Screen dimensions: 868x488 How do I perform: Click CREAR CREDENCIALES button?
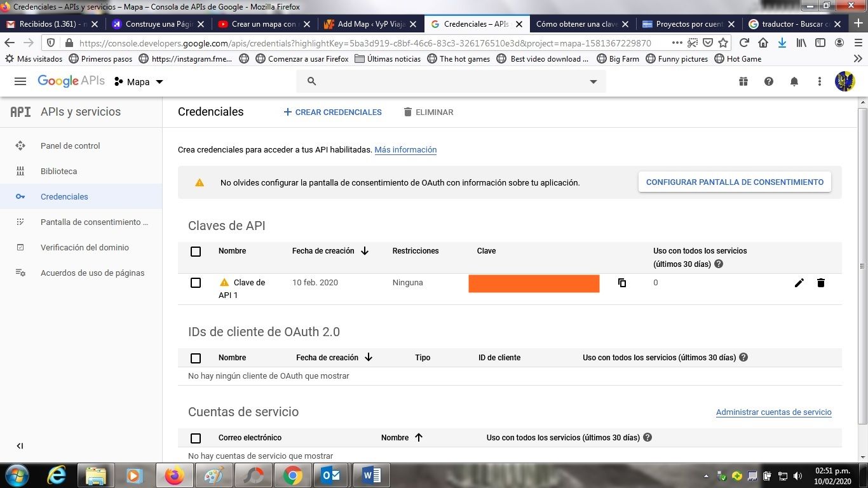(x=332, y=112)
